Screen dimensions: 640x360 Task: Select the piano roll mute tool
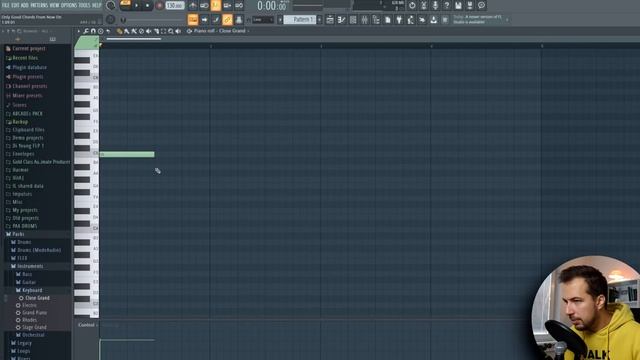pyautogui.click(x=149, y=31)
